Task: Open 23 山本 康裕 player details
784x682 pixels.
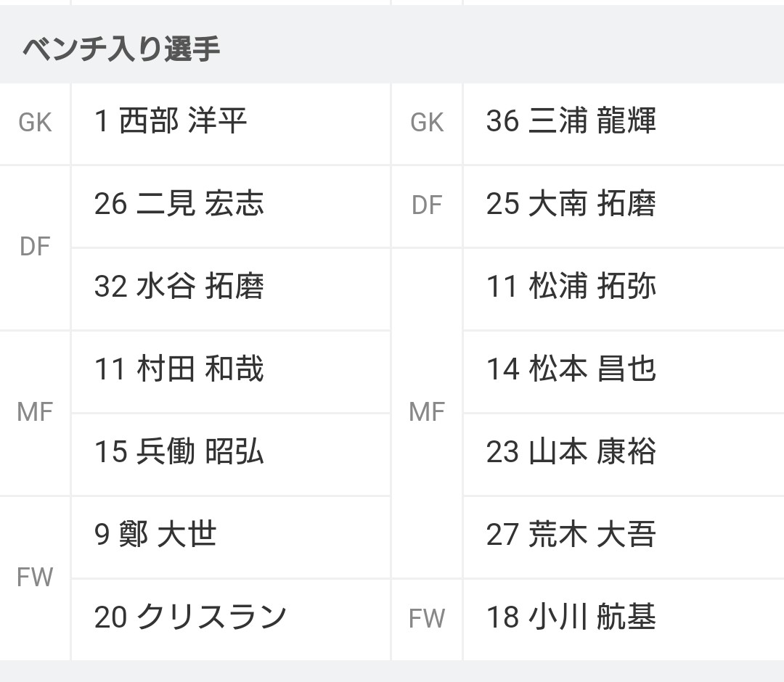Action: 571,452
